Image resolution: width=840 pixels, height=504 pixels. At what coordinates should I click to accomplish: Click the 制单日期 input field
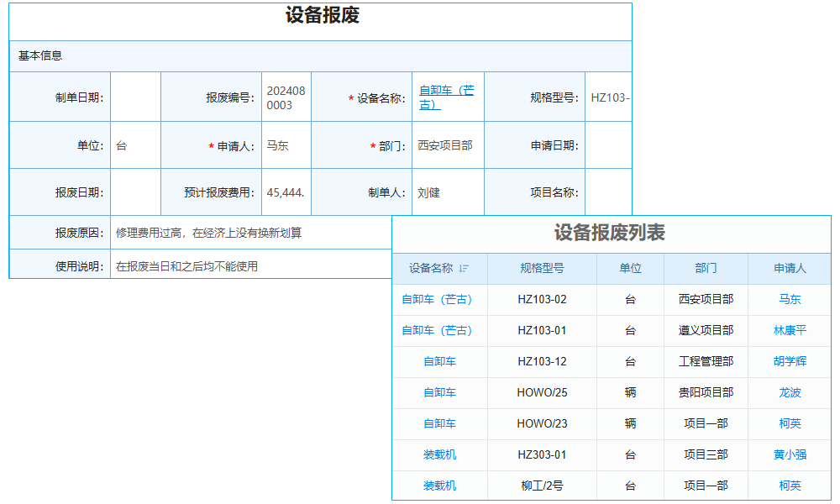pos(136,96)
